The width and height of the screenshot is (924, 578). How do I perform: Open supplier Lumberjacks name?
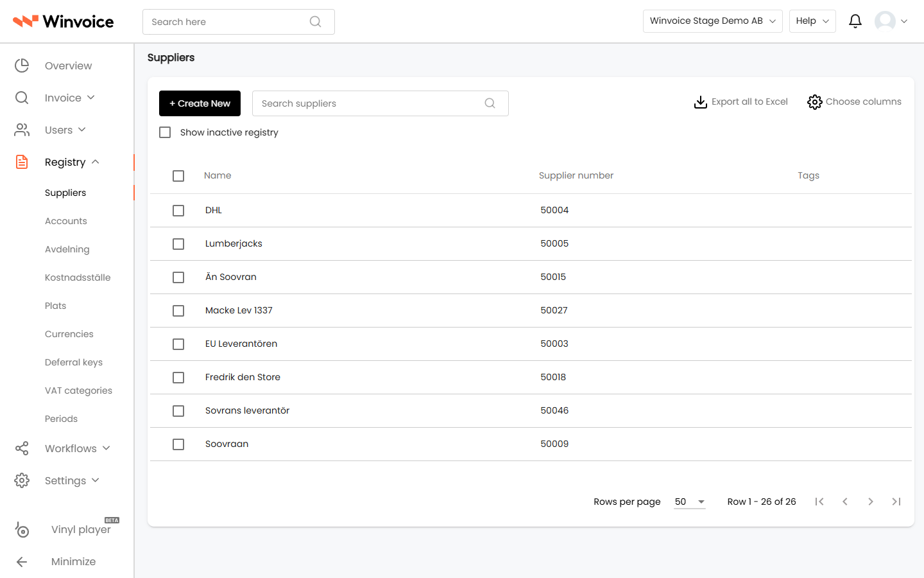point(234,243)
